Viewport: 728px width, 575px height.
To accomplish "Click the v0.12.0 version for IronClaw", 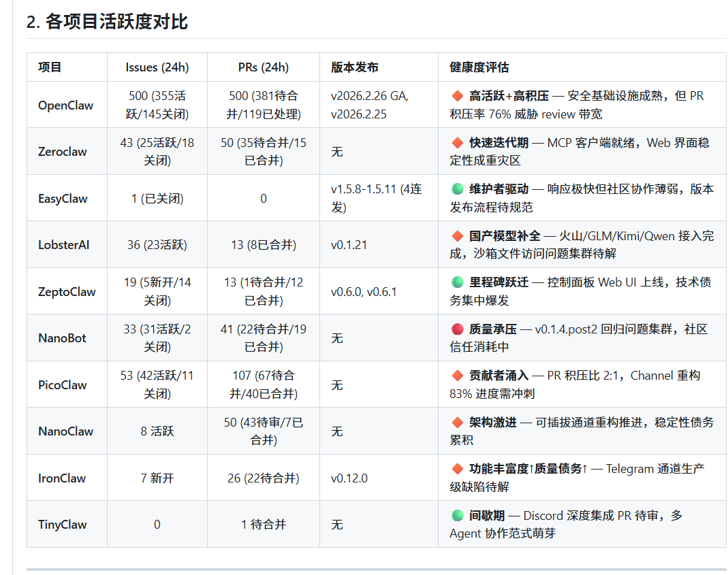I will pos(349,478).
